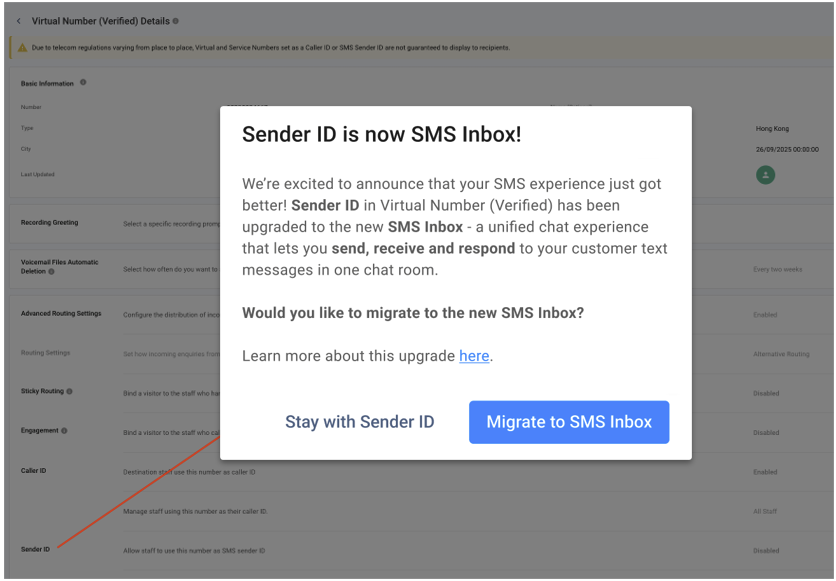836x581 pixels.
Task: Select the Sender ID setting row label
Action: [x=35, y=550]
